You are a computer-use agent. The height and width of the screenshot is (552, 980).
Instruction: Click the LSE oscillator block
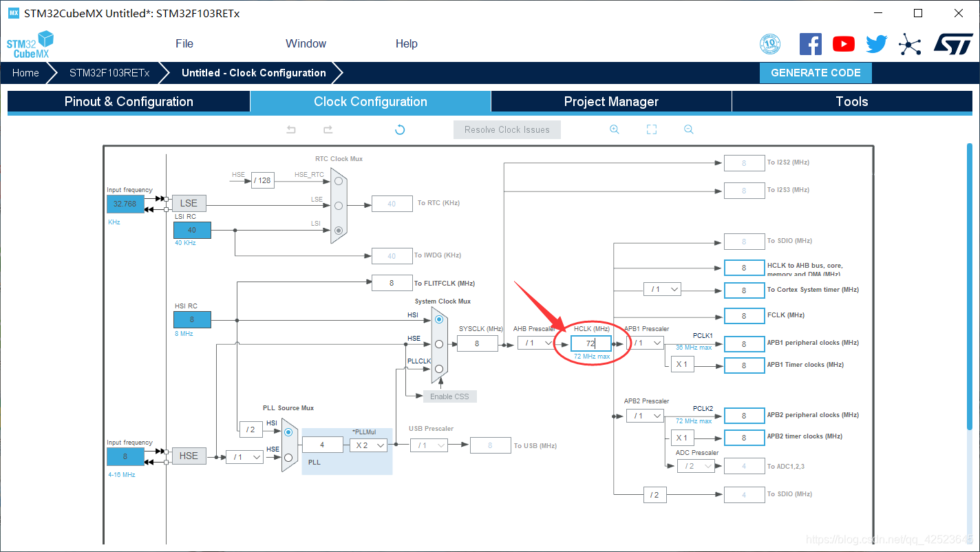(189, 203)
